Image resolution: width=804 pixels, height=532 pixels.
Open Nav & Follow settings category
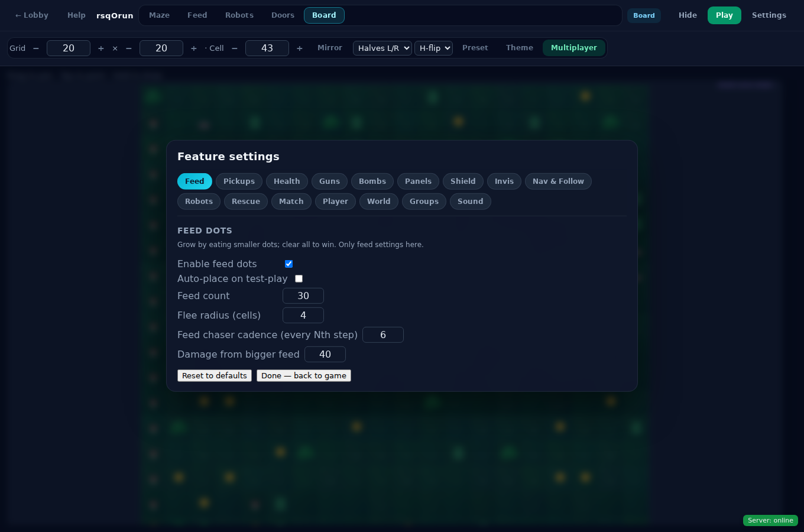coord(558,181)
